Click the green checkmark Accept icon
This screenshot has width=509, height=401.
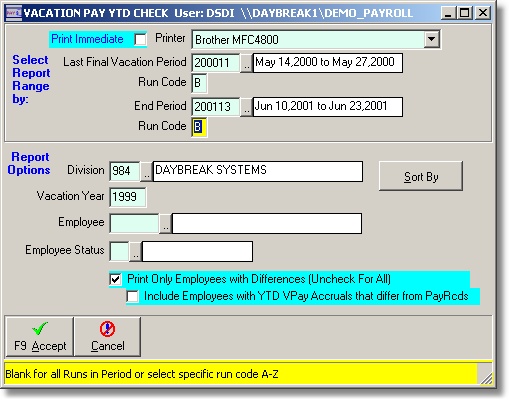pos(40,329)
